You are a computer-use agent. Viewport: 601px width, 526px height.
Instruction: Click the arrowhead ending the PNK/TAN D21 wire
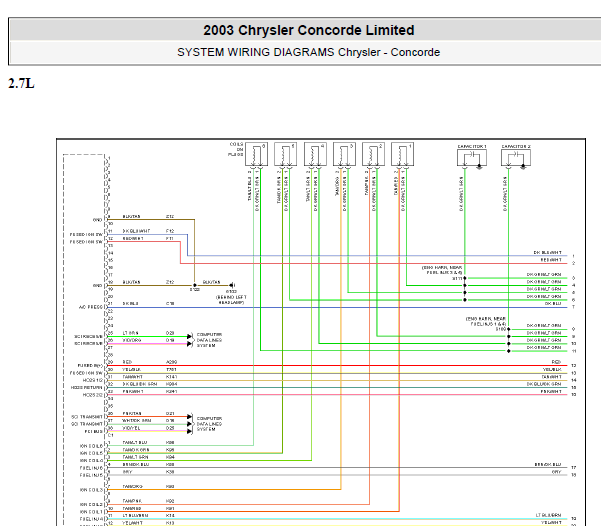[x=189, y=417]
